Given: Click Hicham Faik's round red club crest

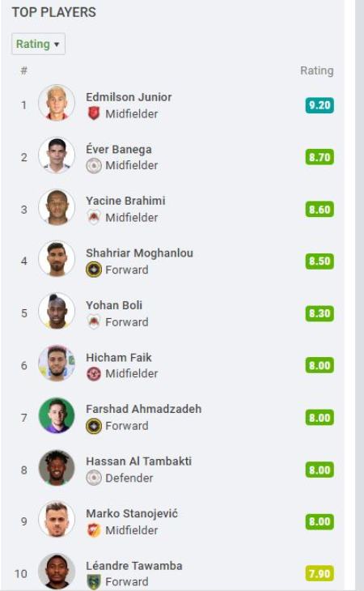Looking at the screenshot, I should 94,374.
